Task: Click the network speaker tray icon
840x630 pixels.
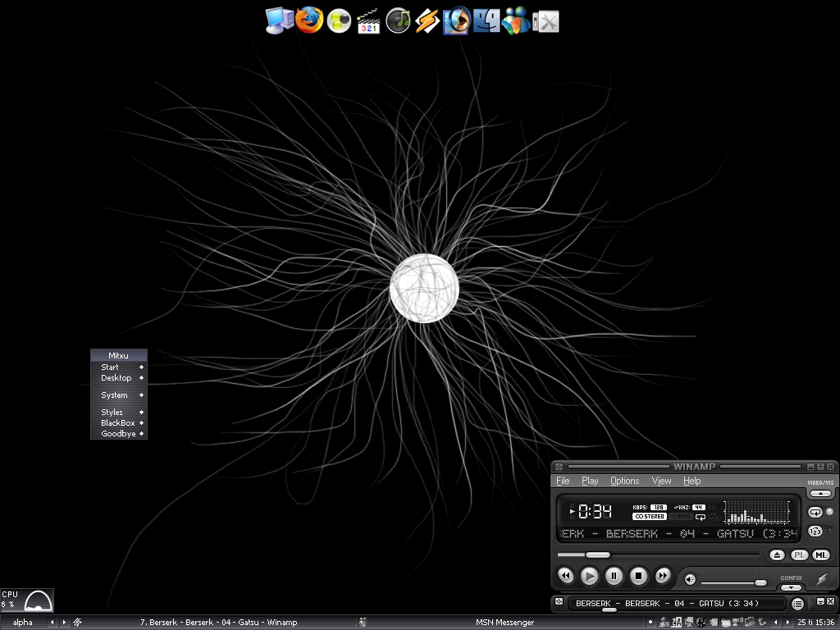Action: pos(738,622)
